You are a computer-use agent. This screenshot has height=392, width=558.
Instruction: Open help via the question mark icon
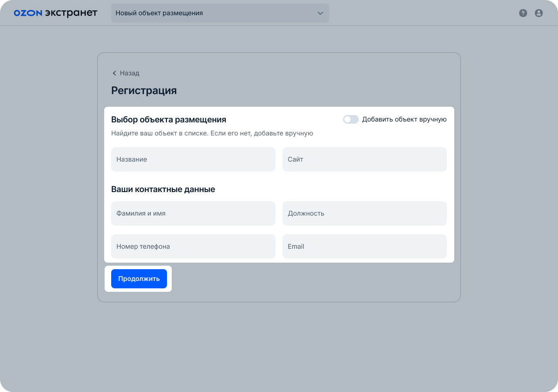(x=523, y=13)
